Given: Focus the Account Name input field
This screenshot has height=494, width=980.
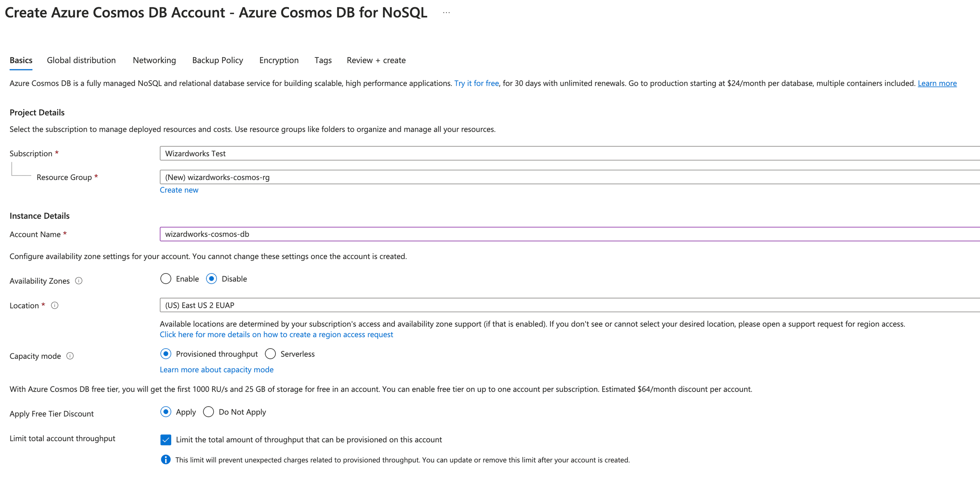Looking at the screenshot, I should 570,234.
